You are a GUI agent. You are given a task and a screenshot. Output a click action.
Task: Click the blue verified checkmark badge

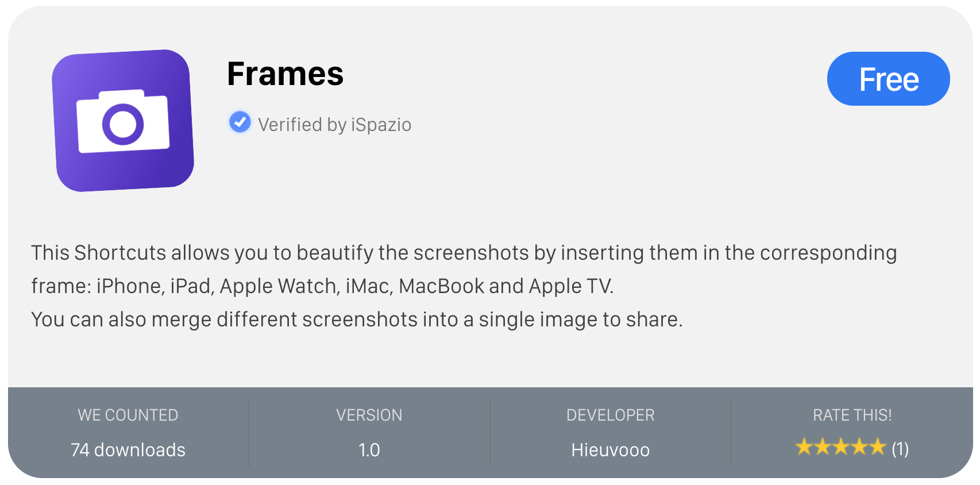pos(240,122)
